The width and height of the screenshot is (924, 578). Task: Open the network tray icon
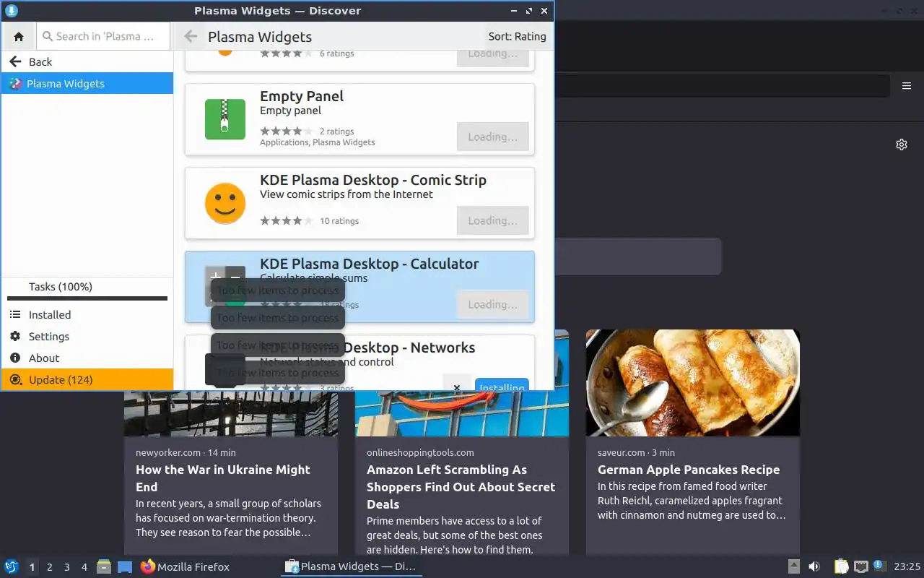[x=860, y=567]
